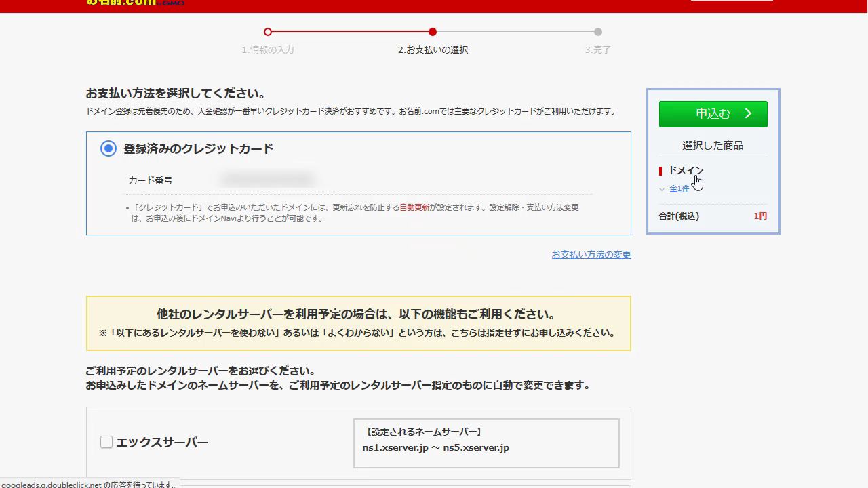The height and width of the screenshot is (488, 868).
Task: Click the xserver nameserver info box
Action: click(x=486, y=443)
